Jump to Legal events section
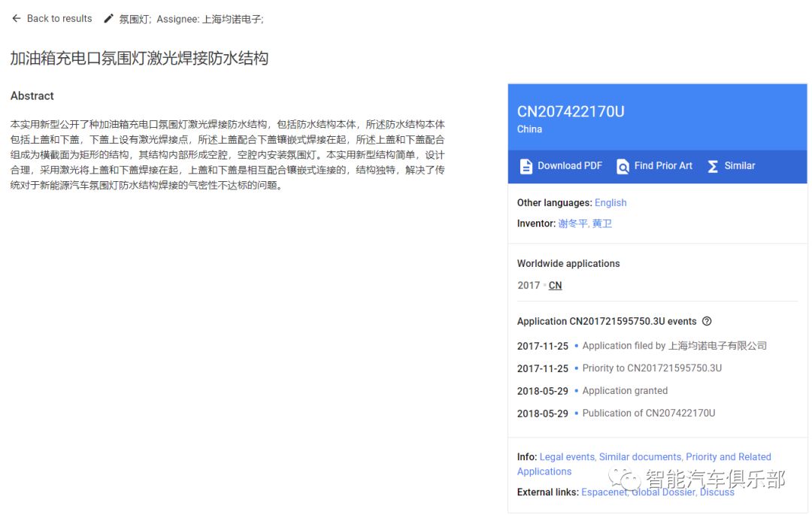The image size is (812, 515). 567,457
